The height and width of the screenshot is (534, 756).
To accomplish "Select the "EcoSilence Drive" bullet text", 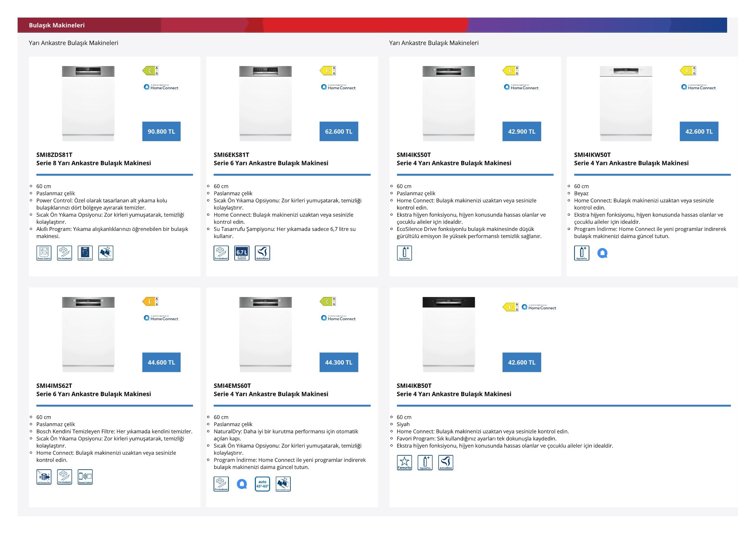I will [469, 233].
